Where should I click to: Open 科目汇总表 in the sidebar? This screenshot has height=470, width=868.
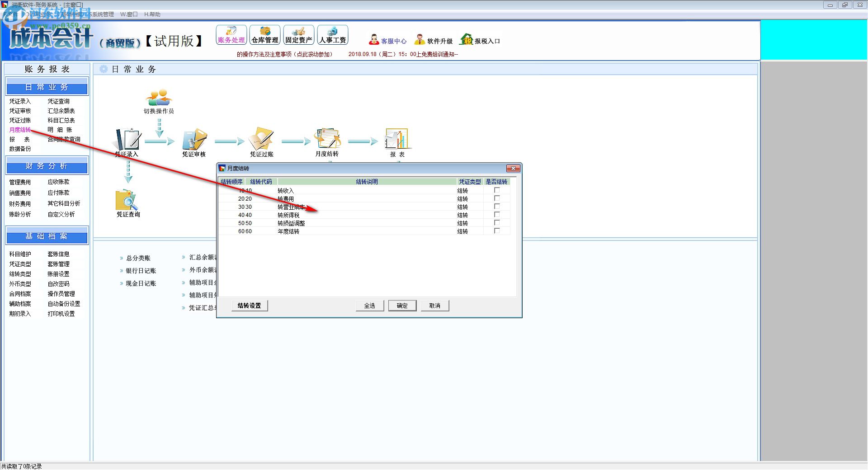pos(61,120)
